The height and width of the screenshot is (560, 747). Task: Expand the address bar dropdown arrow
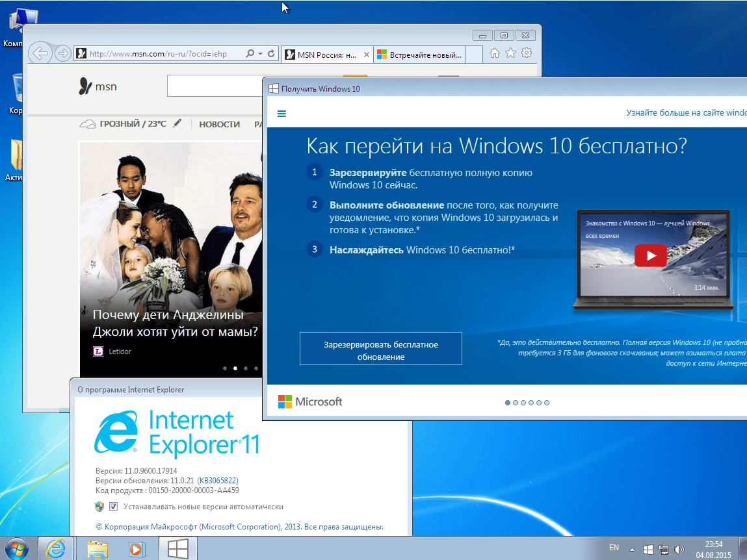(261, 54)
